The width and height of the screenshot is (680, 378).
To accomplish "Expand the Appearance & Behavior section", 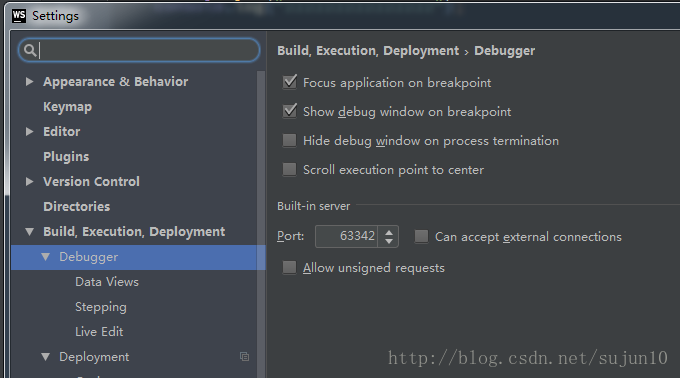I will point(29,81).
